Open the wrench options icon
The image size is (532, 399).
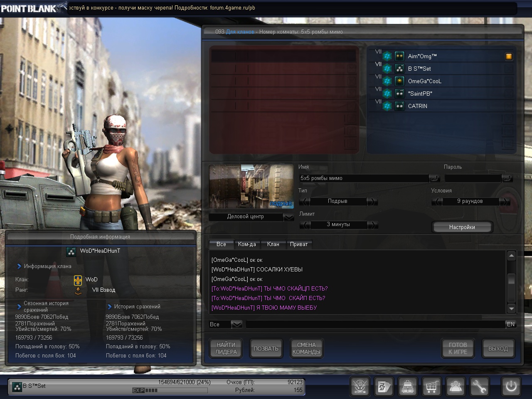pyautogui.click(x=479, y=387)
